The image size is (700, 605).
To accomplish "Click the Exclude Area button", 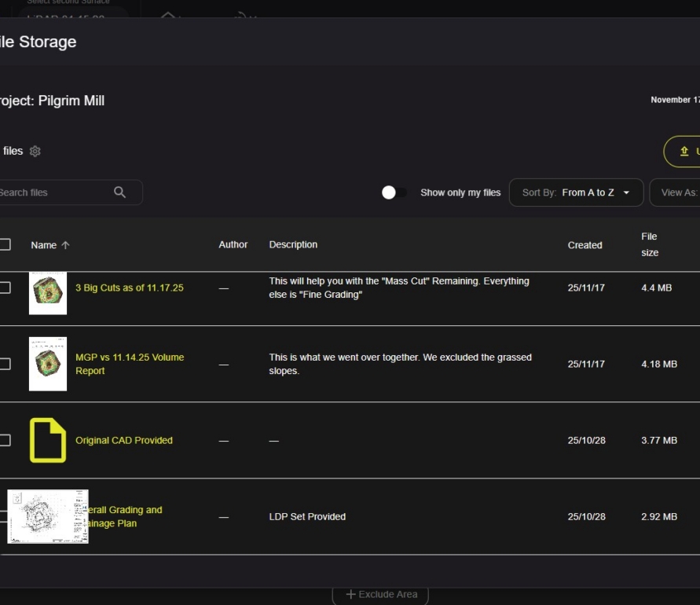I will (x=380, y=595).
